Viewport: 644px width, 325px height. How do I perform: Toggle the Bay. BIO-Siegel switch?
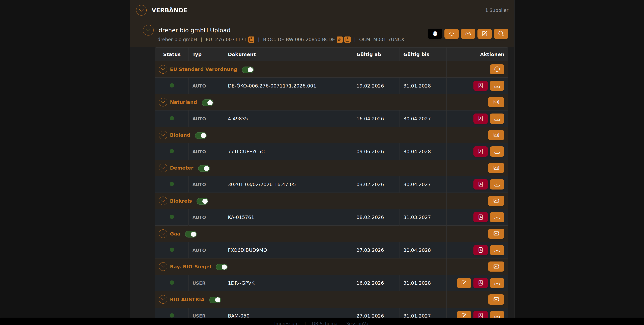pos(222,267)
